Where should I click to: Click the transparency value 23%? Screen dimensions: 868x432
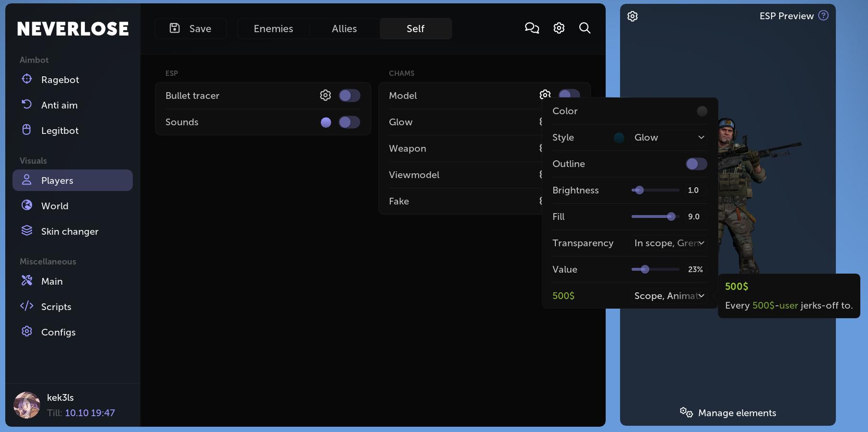(x=695, y=269)
